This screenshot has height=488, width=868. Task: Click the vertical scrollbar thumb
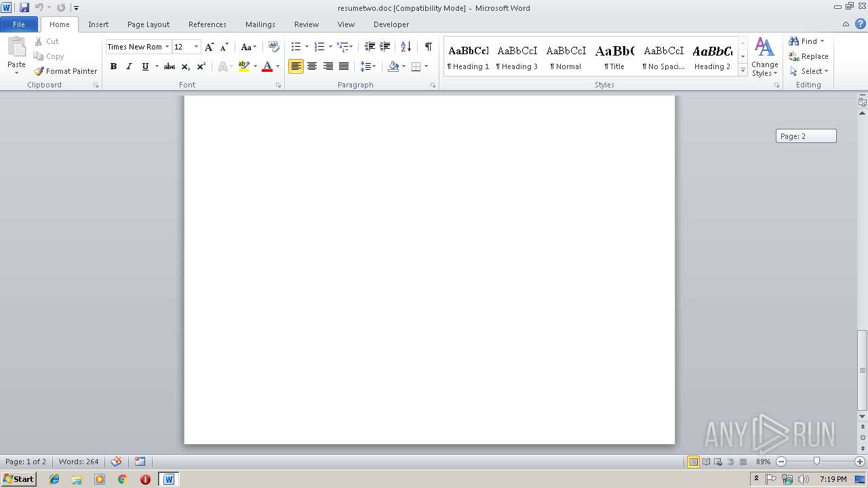coord(863,370)
